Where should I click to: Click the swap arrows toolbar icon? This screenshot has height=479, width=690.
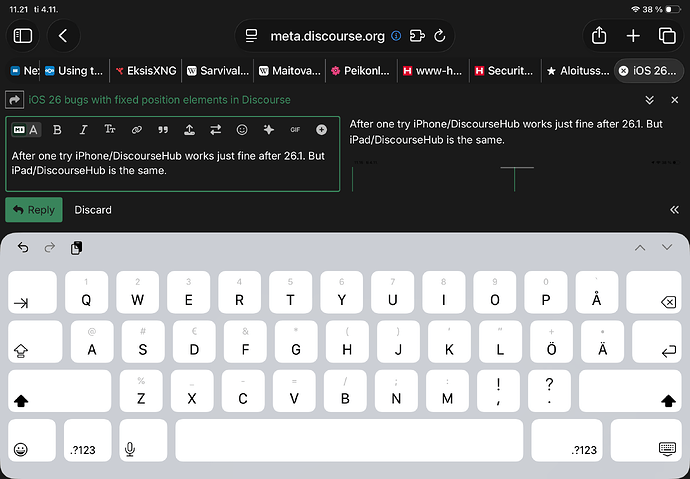[216, 130]
